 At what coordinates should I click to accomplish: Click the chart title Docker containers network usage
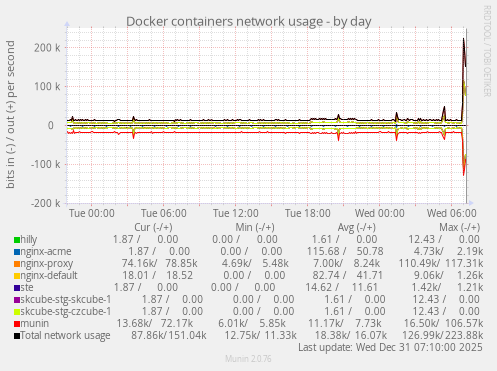coord(249,21)
